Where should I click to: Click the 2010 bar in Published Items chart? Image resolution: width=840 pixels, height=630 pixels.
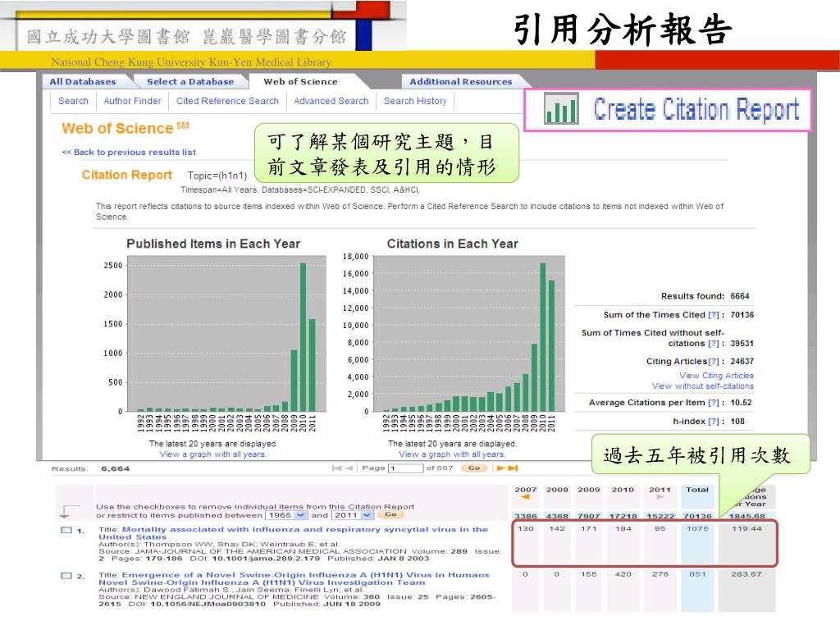[x=303, y=337]
